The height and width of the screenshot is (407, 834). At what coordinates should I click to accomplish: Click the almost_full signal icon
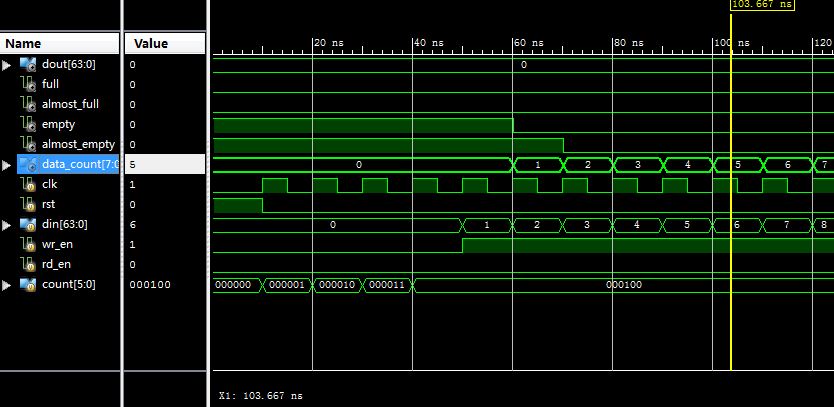(x=28, y=104)
